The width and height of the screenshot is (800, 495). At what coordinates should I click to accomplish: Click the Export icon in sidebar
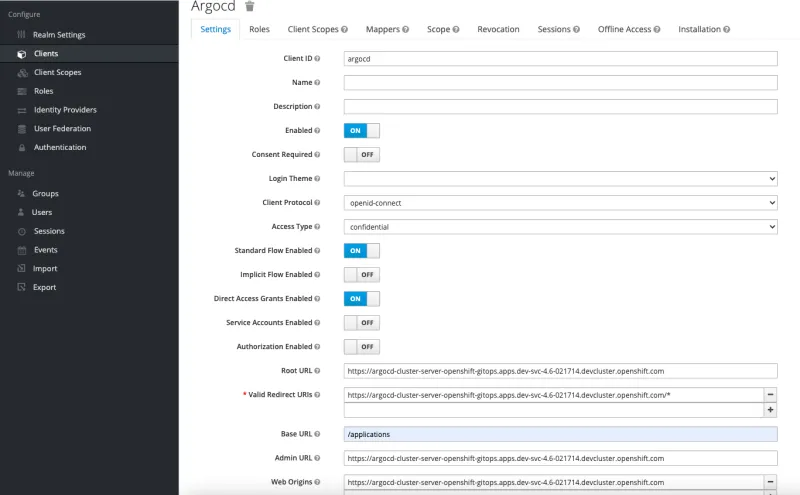pyautogui.click(x=21, y=287)
